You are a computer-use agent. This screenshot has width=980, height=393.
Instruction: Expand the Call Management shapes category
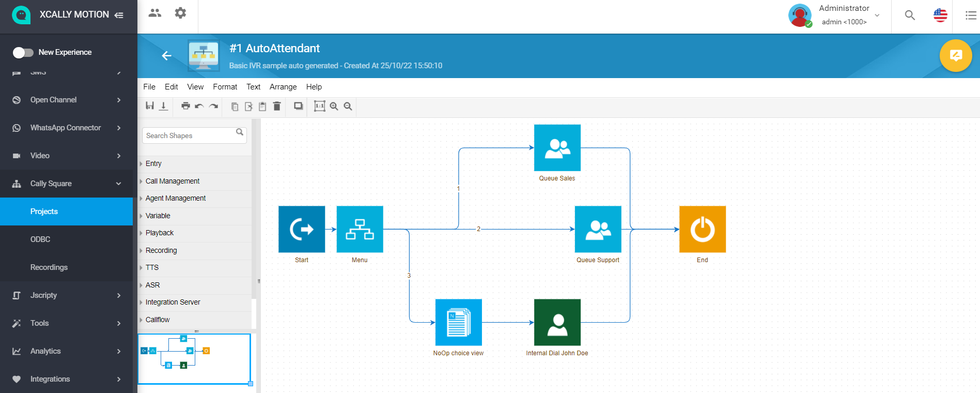[x=173, y=181]
